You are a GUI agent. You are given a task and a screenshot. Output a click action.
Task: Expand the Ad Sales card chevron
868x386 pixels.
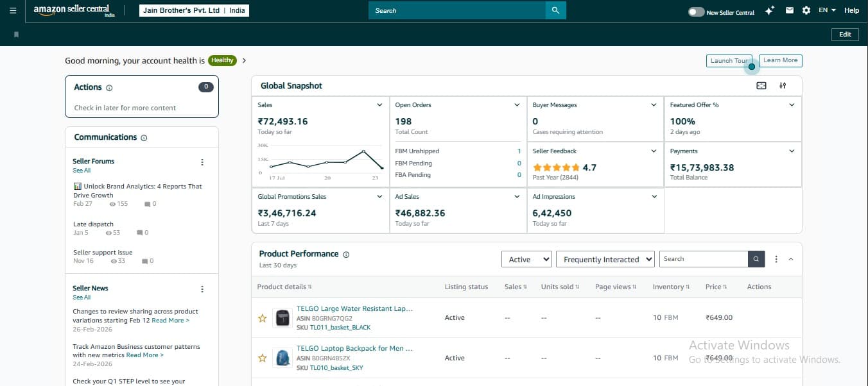pos(517,197)
